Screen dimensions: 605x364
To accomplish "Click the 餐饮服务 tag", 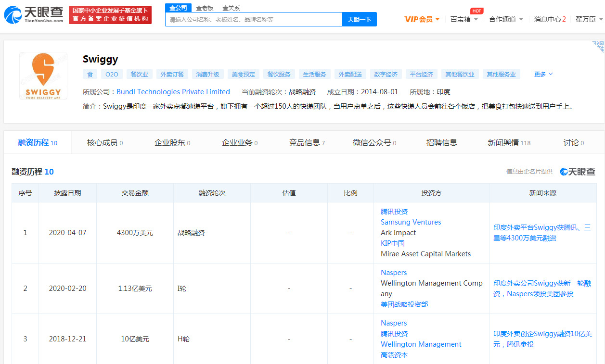I will point(279,74).
